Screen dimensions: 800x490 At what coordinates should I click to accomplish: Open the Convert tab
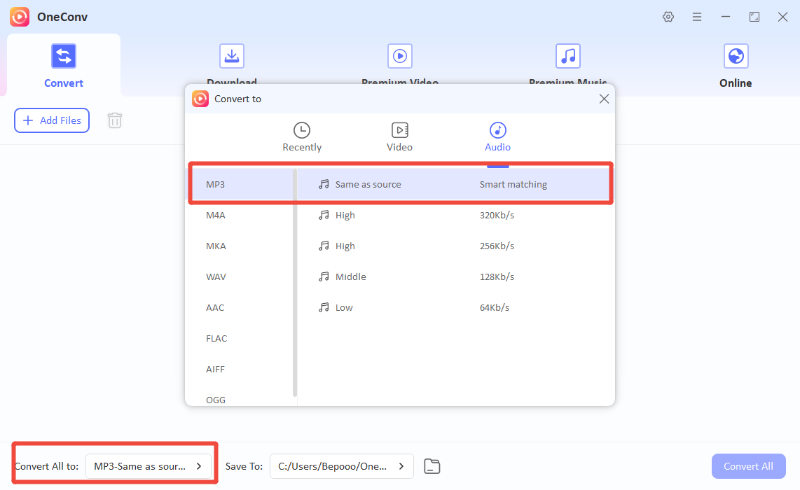pyautogui.click(x=63, y=65)
